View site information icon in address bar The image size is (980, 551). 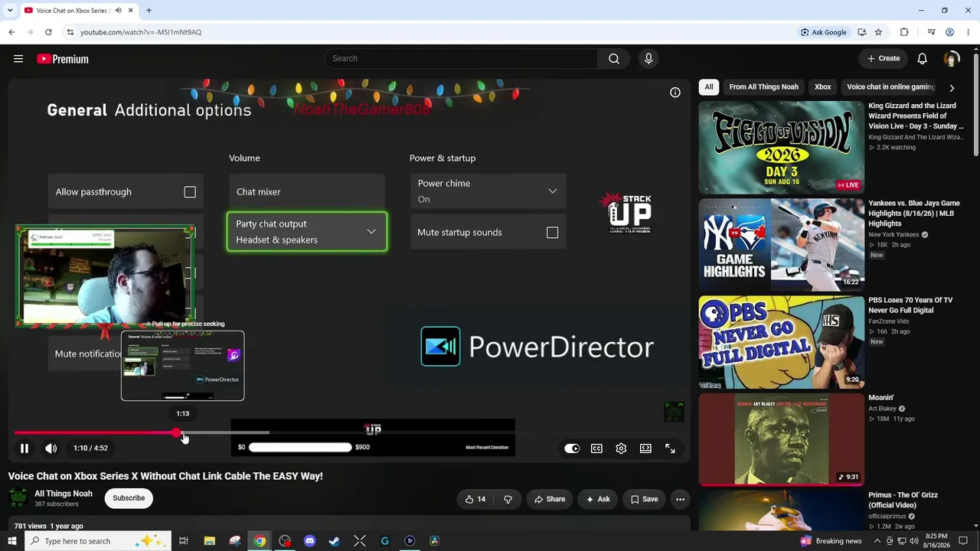pyautogui.click(x=70, y=32)
